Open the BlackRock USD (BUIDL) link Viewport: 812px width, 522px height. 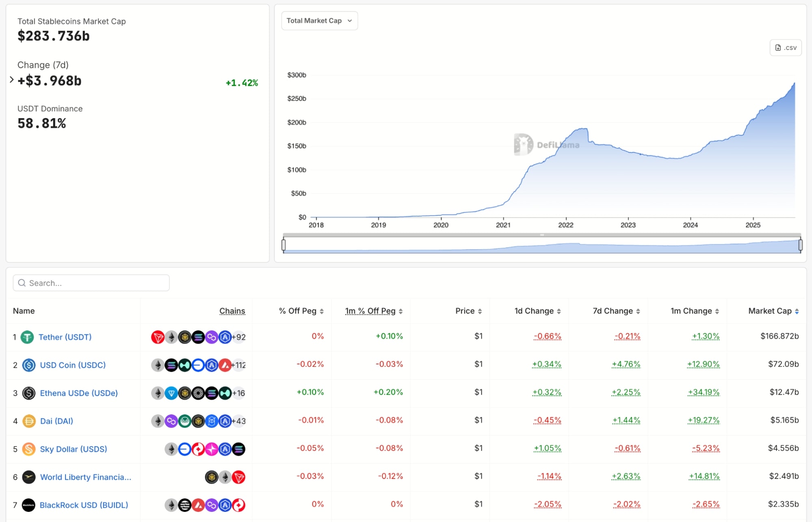tap(84, 505)
